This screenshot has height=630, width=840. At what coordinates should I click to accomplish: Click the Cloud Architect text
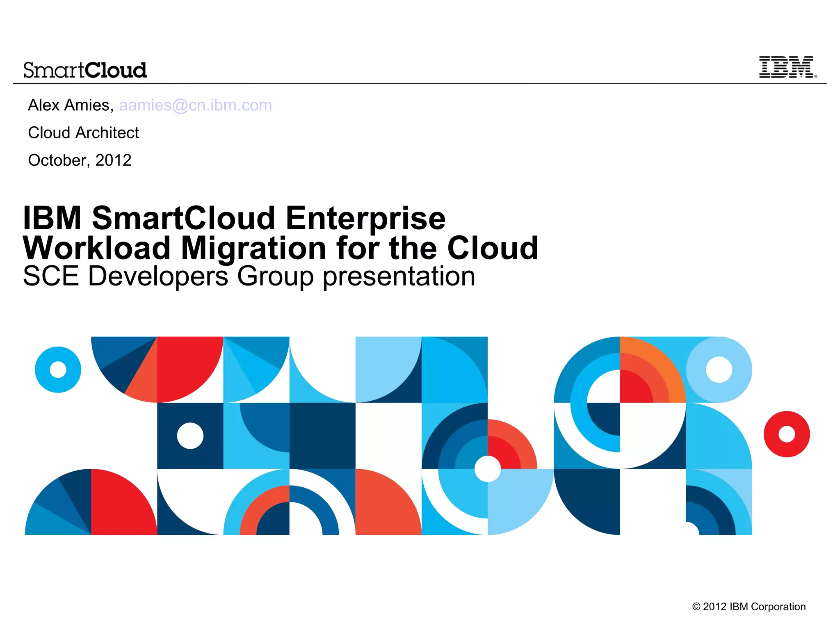coord(83,133)
